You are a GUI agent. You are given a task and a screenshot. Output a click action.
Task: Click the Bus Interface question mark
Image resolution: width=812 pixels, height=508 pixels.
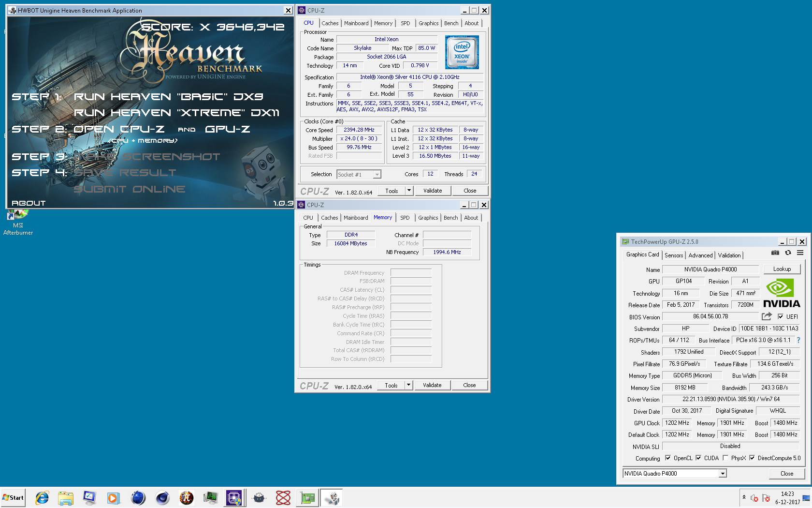coord(798,340)
